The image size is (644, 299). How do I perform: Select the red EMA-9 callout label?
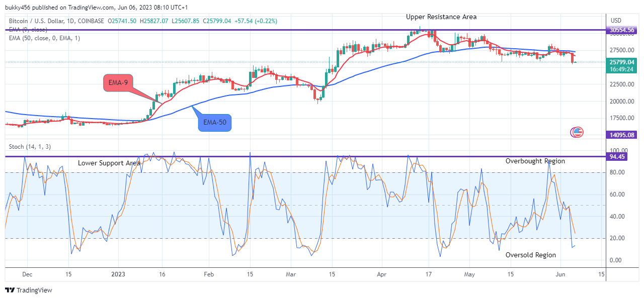coord(118,83)
